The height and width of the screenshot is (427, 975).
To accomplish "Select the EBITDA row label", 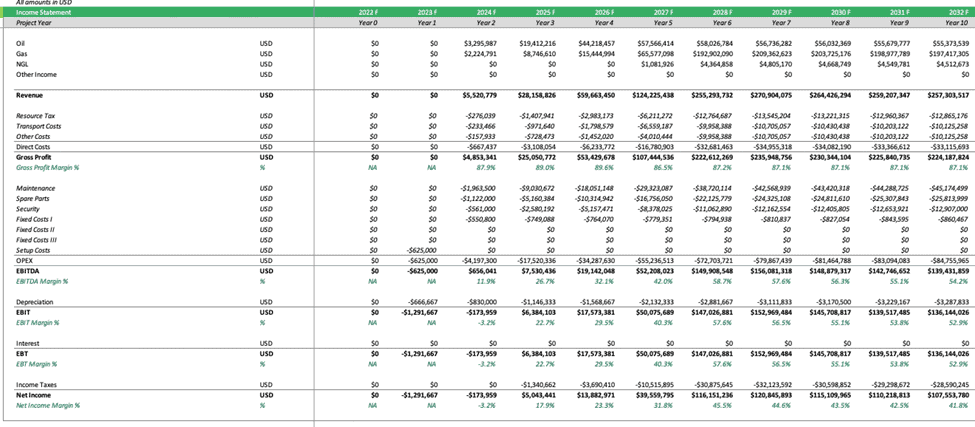I will (27, 271).
